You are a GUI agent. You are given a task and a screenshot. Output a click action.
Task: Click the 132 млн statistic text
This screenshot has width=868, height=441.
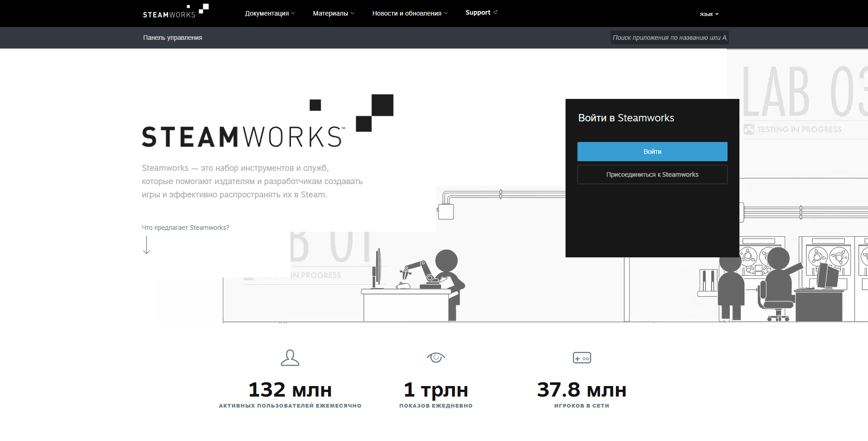290,390
